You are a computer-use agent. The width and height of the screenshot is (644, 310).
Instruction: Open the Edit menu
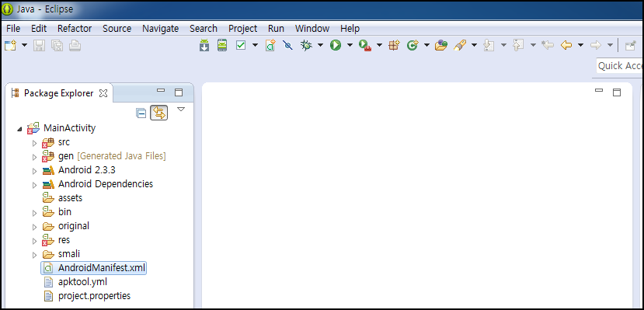click(x=39, y=28)
